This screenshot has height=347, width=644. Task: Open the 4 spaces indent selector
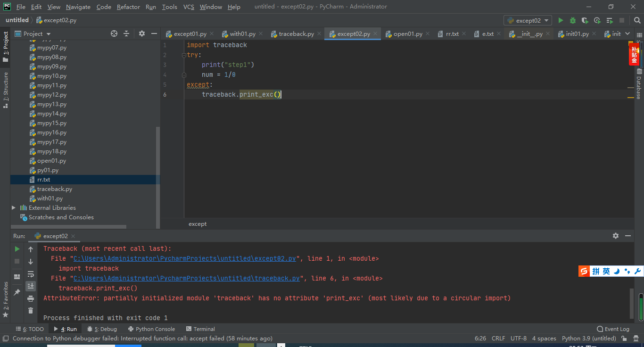tap(544, 339)
